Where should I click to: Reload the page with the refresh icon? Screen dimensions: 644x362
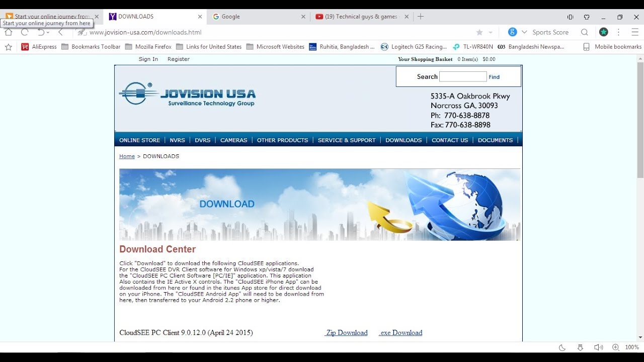click(x=24, y=32)
